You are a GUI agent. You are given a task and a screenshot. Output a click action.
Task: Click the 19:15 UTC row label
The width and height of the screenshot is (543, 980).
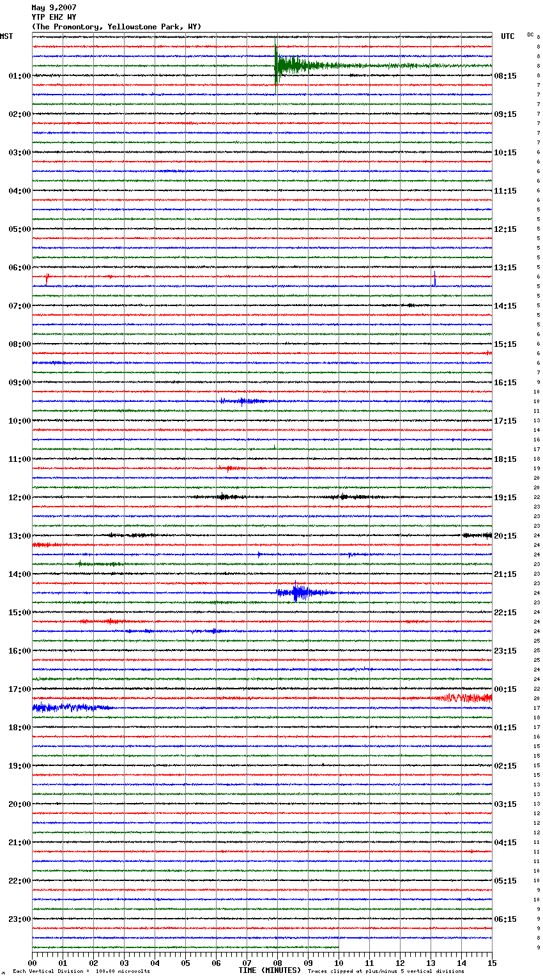pos(505,498)
